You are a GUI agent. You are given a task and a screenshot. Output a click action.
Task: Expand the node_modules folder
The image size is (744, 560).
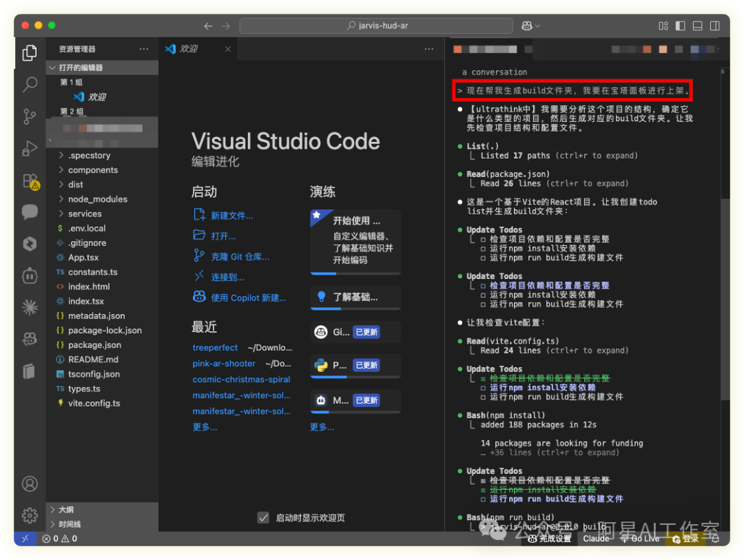click(97, 199)
